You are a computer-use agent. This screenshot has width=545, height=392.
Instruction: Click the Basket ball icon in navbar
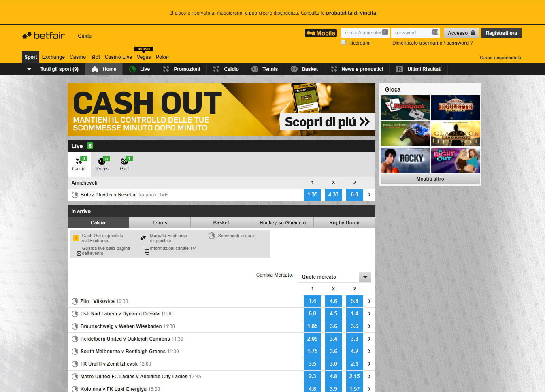[294, 69]
